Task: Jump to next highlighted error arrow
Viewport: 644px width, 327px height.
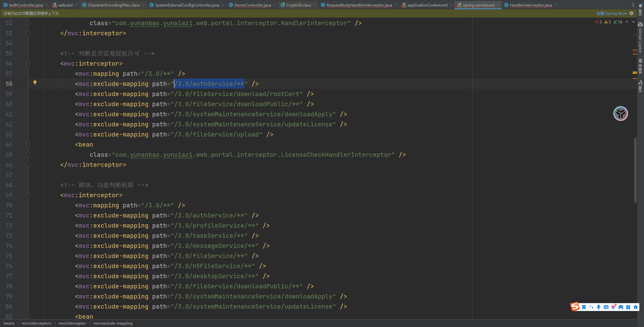Action: [633, 22]
